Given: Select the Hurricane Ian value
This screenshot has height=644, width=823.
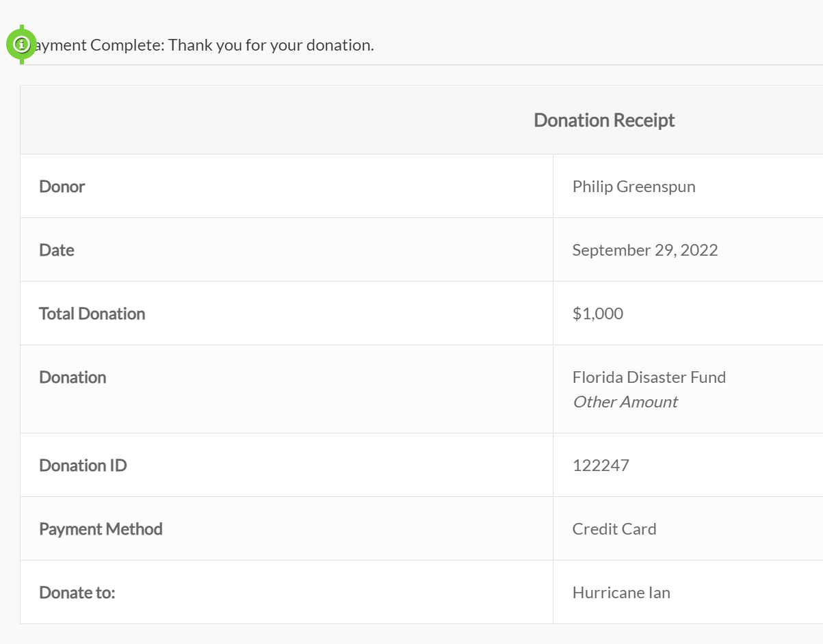Looking at the screenshot, I should [x=621, y=593].
